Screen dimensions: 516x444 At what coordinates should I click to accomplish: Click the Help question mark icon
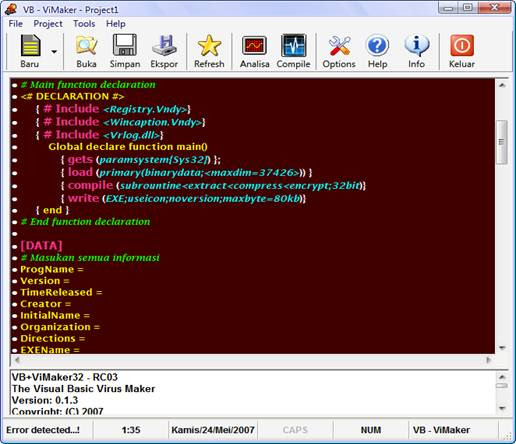[377, 45]
